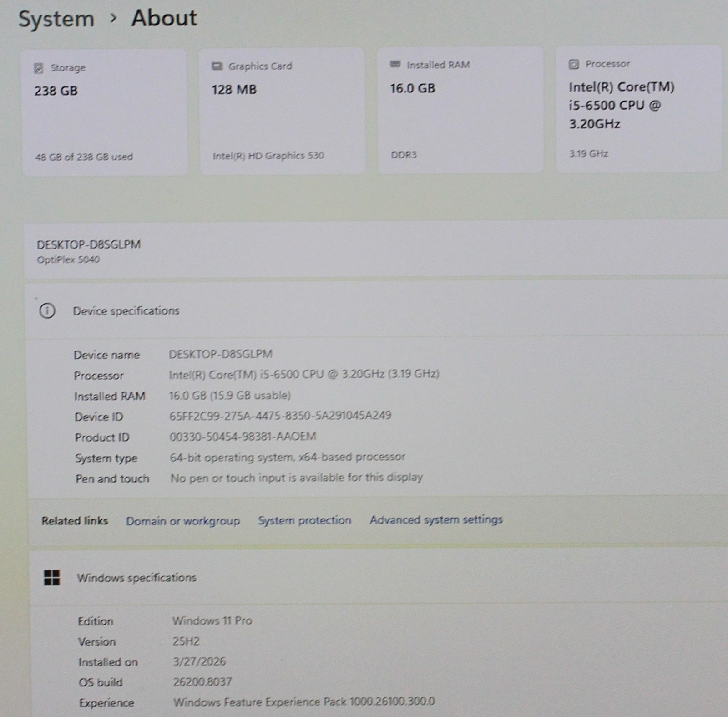The image size is (728, 717).
Task: Click the breadcrumb chevron after System
Action: 113,19
